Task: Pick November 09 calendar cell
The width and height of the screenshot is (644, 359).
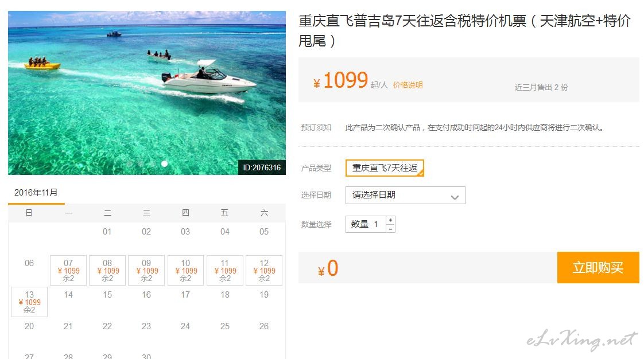Action: coord(146,270)
